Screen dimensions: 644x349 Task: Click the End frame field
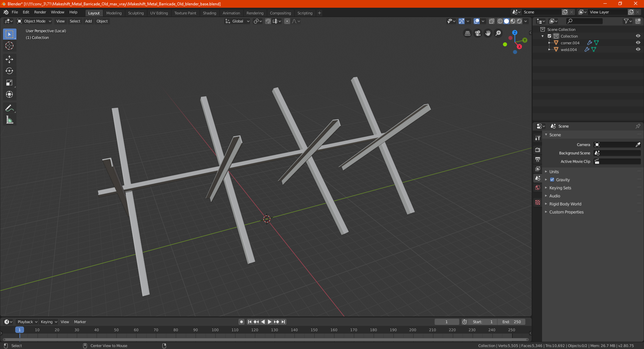511,322
